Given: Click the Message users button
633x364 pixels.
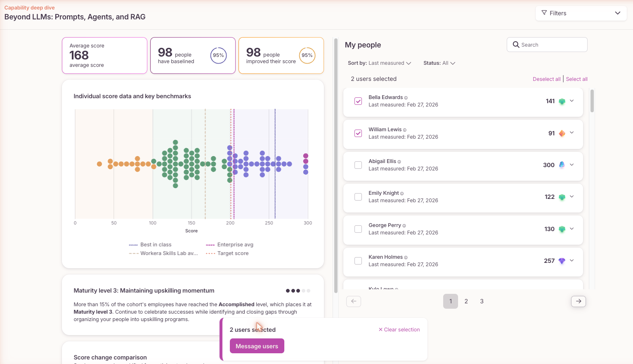Looking at the screenshot, I should pos(257,346).
